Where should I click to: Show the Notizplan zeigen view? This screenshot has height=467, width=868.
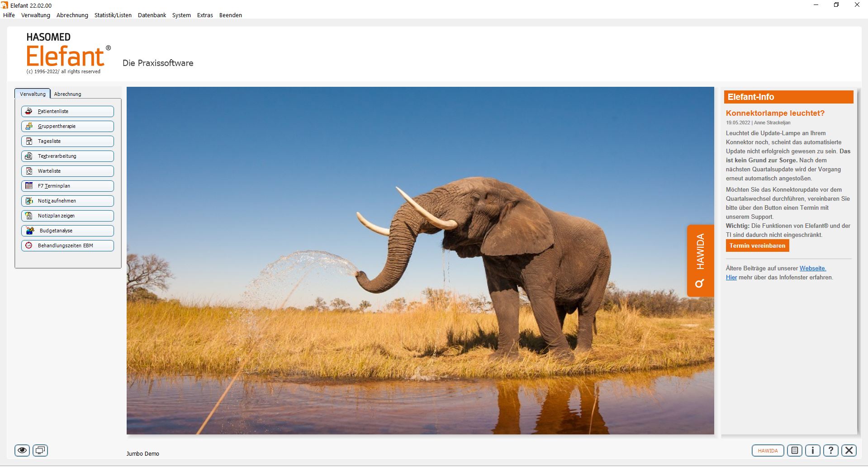tap(67, 216)
